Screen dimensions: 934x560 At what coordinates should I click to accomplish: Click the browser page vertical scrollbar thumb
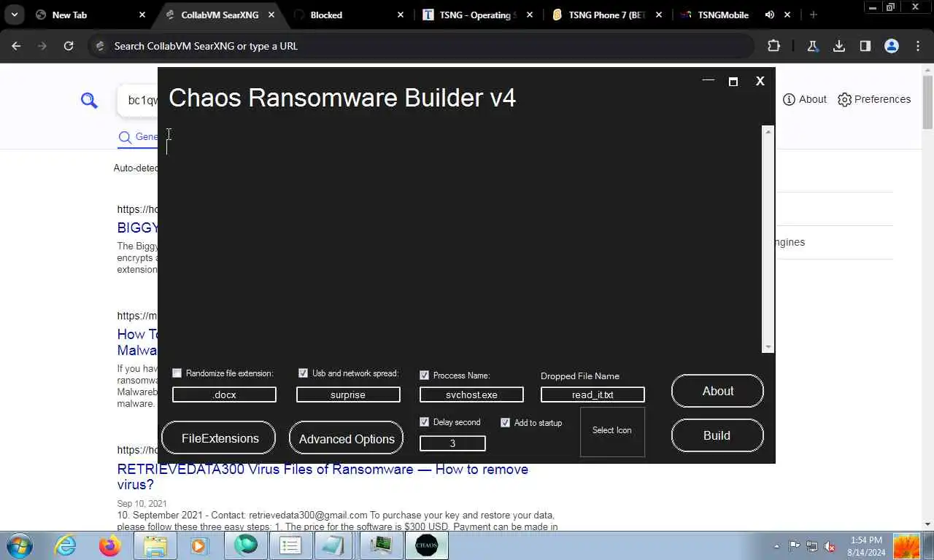click(928, 102)
